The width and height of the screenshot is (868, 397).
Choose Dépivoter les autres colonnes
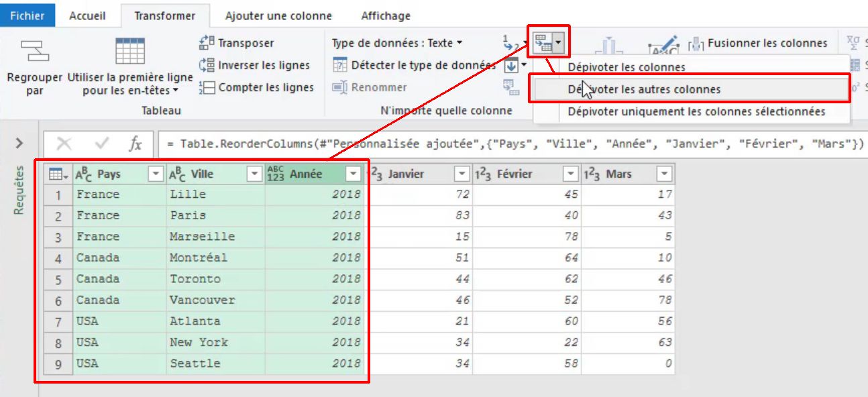(691, 89)
